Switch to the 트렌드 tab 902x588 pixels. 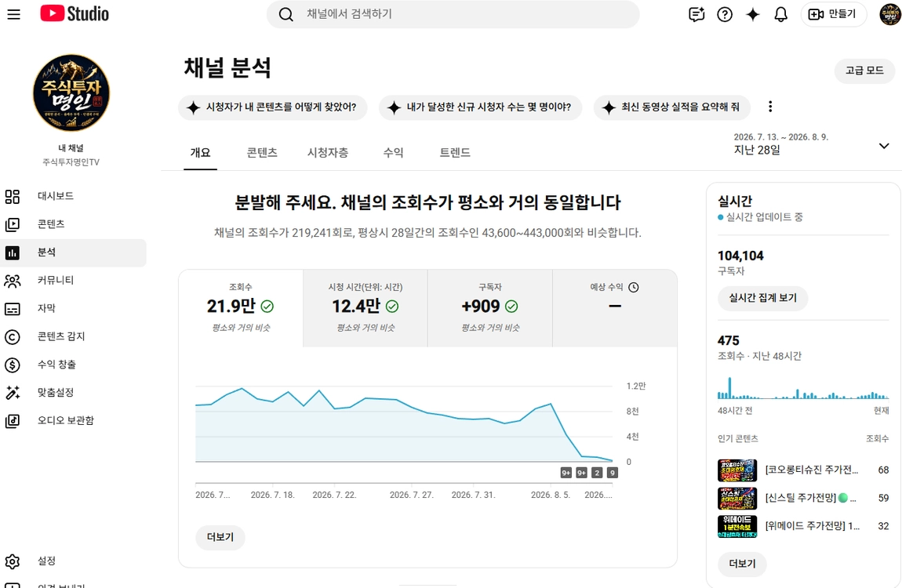(455, 152)
